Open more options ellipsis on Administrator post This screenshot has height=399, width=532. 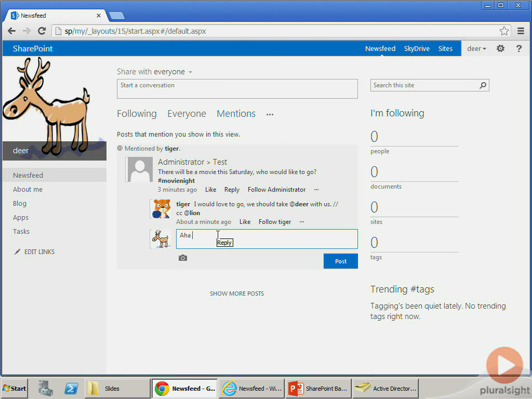click(x=316, y=190)
